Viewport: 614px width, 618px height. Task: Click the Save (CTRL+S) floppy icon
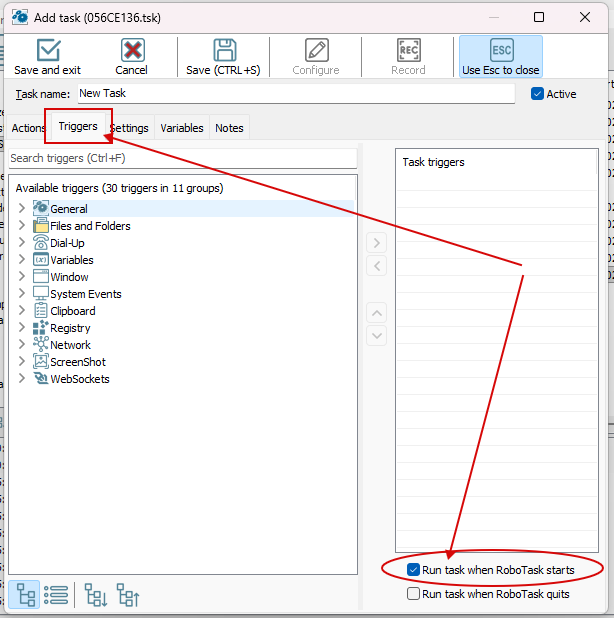pyautogui.click(x=224, y=57)
